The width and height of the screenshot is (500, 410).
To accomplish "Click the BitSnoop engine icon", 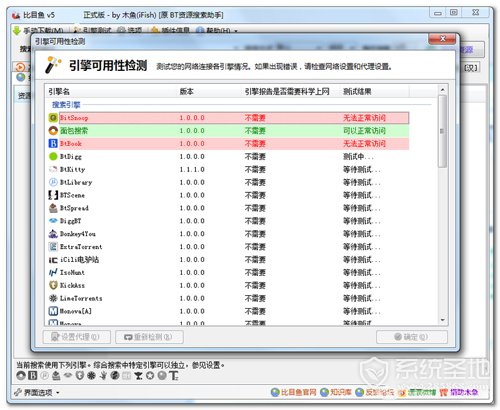I will coord(53,118).
